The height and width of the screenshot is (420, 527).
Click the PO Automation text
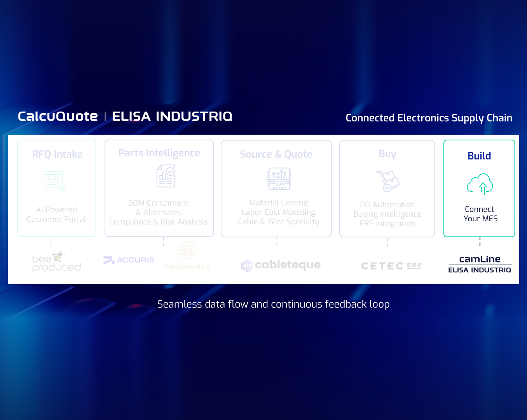point(387,205)
